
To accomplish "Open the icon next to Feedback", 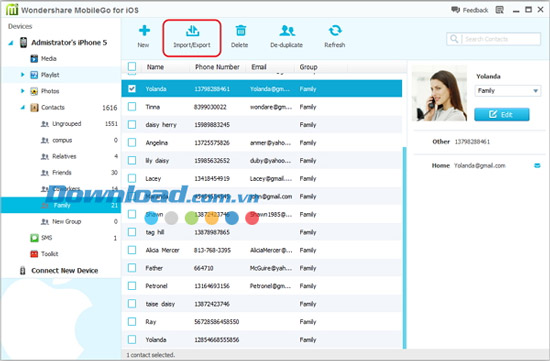I will click(x=499, y=10).
